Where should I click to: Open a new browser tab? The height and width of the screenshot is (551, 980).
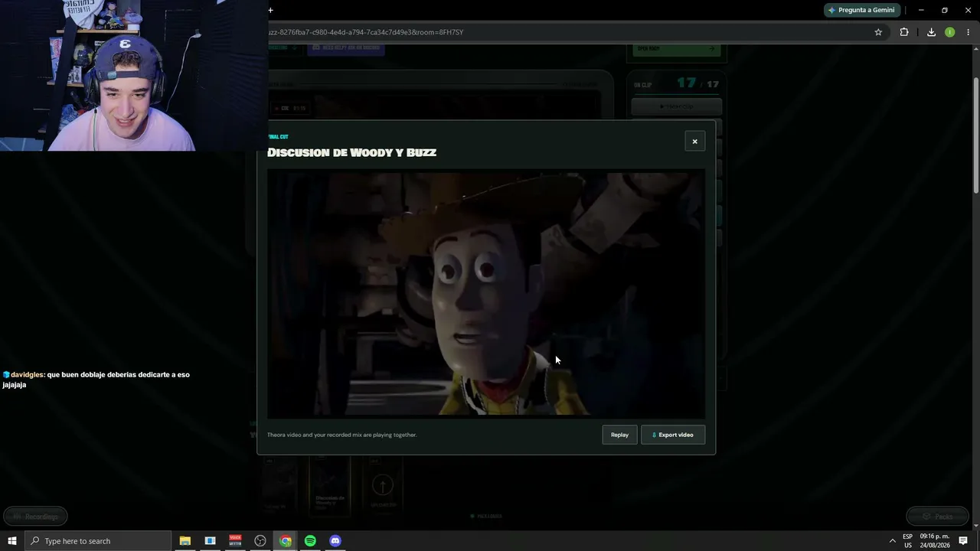[x=270, y=10]
